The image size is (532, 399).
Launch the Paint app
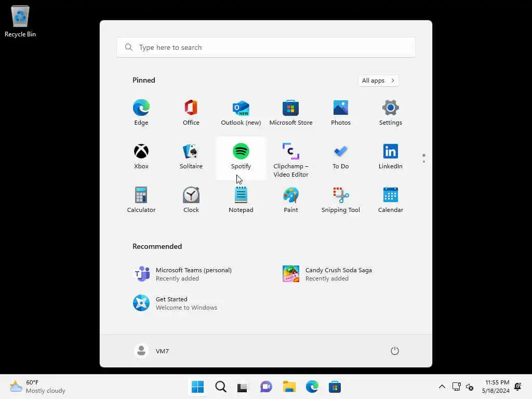click(x=291, y=200)
